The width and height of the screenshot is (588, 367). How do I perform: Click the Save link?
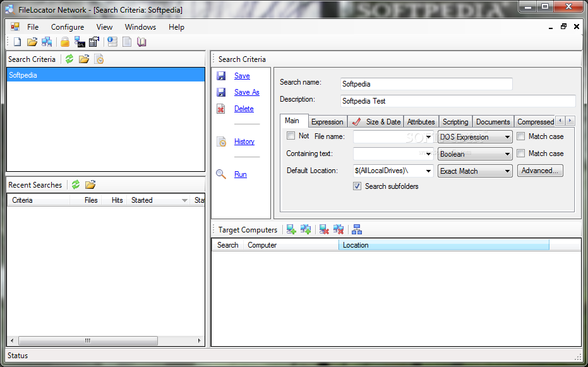242,76
